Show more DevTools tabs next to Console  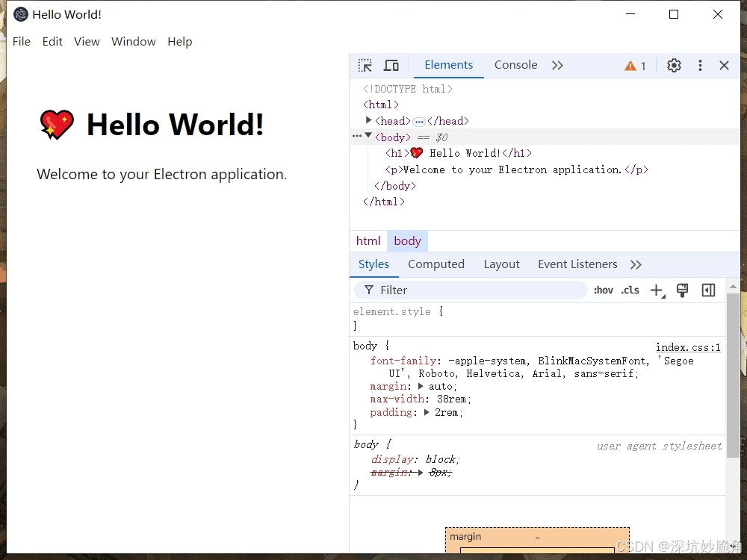click(x=557, y=66)
